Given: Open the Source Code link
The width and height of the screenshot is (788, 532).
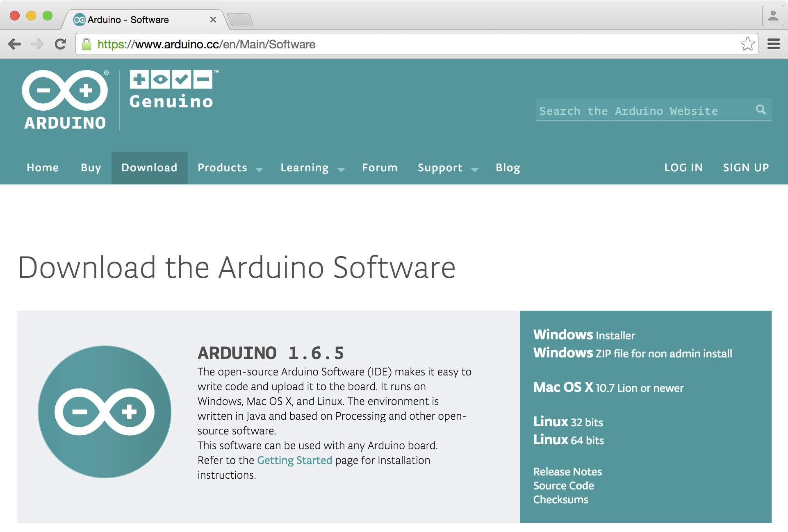Looking at the screenshot, I should (x=563, y=486).
